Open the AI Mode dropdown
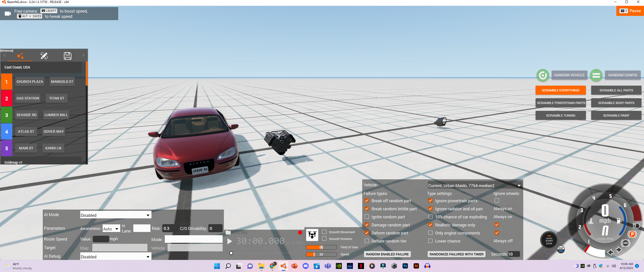644x272 pixels. pos(115,215)
